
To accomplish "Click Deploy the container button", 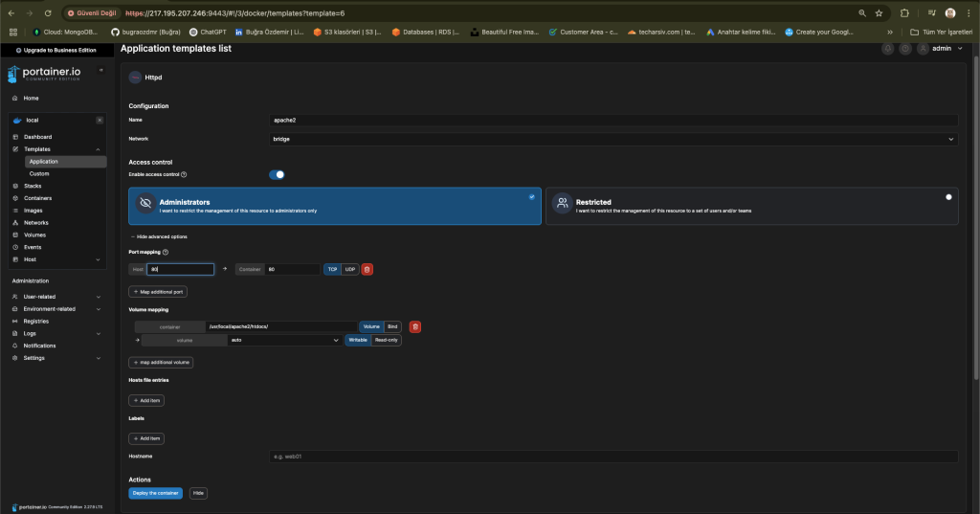I will 156,493.
